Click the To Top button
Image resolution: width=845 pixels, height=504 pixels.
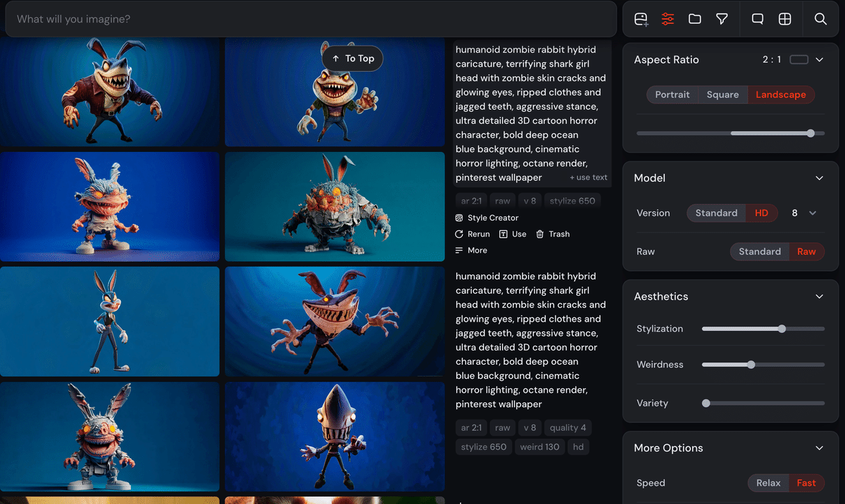pyautogui.click(x=353, y=59)
